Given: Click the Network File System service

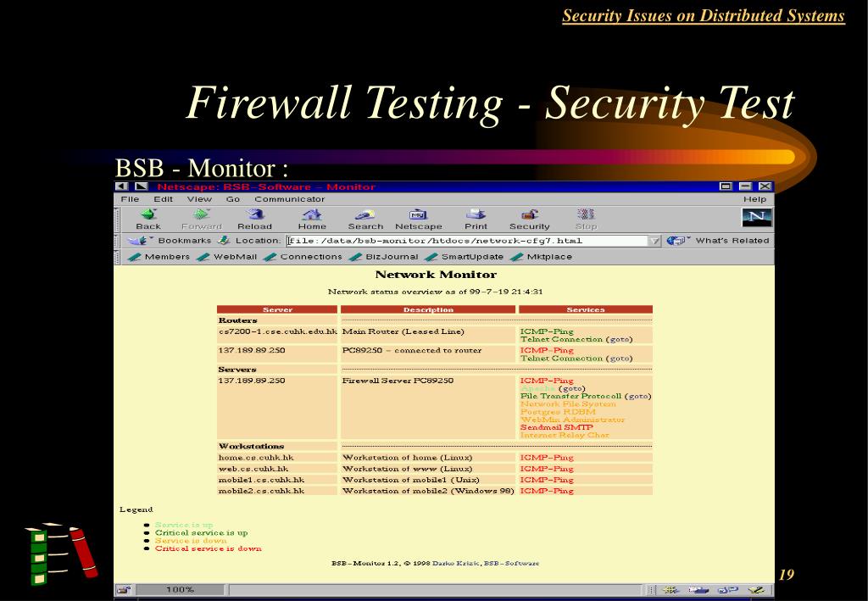Looking at the screenshot, I should tap(568, 404).
